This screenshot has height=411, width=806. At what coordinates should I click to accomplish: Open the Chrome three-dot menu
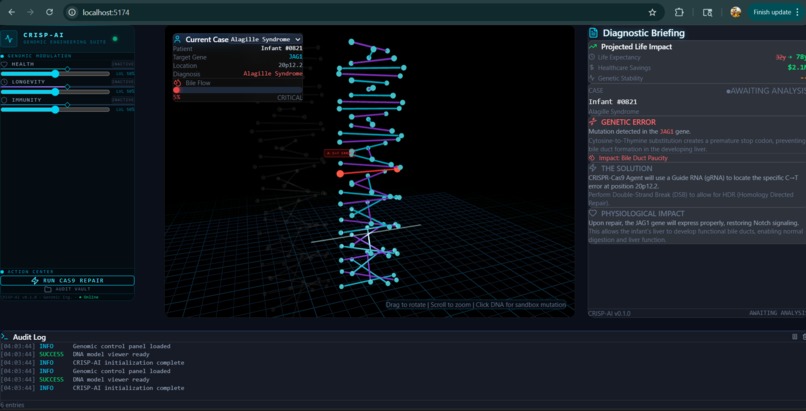[x=797, y=12]
